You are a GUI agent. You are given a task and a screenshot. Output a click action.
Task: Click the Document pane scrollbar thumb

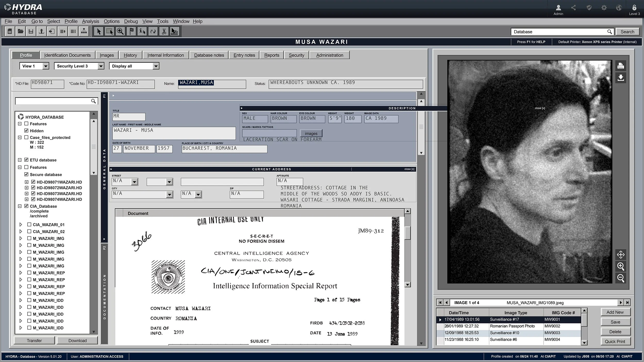[408, 233]
